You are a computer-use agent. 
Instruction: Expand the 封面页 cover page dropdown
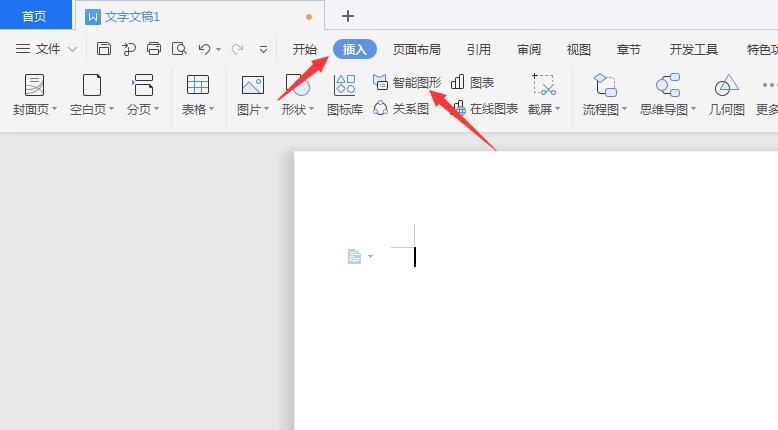pos(35,110)
